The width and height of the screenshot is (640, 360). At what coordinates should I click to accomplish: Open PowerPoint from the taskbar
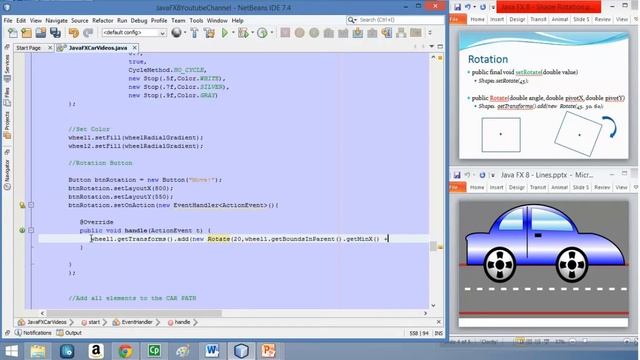point(268,351)
